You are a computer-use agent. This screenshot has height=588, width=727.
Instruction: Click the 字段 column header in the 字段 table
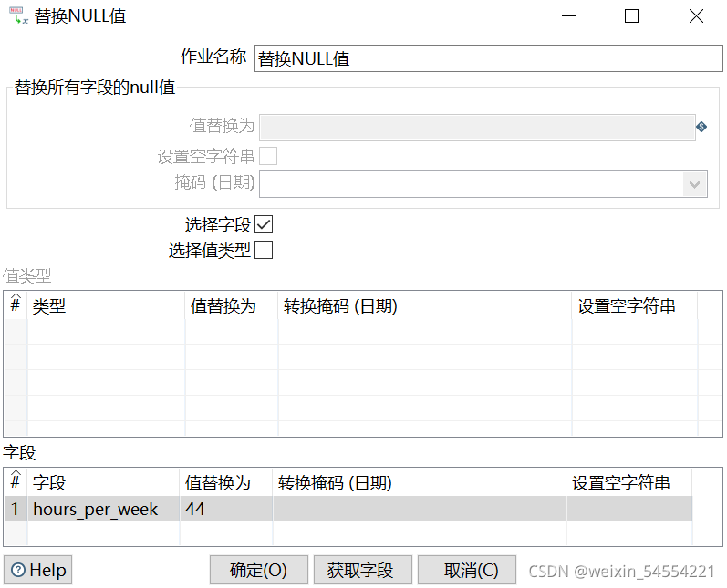tap(103, 482)
